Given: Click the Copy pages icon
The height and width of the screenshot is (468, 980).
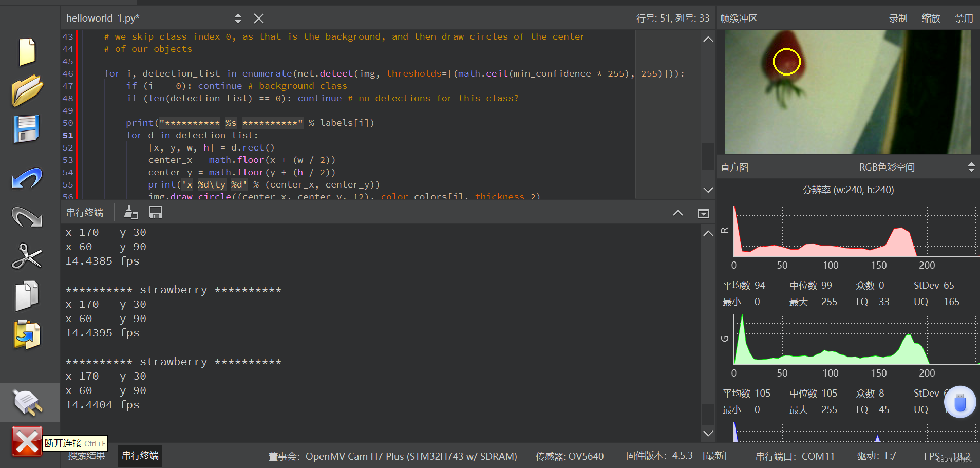Looking at the screenshot, I should (27, 296).
